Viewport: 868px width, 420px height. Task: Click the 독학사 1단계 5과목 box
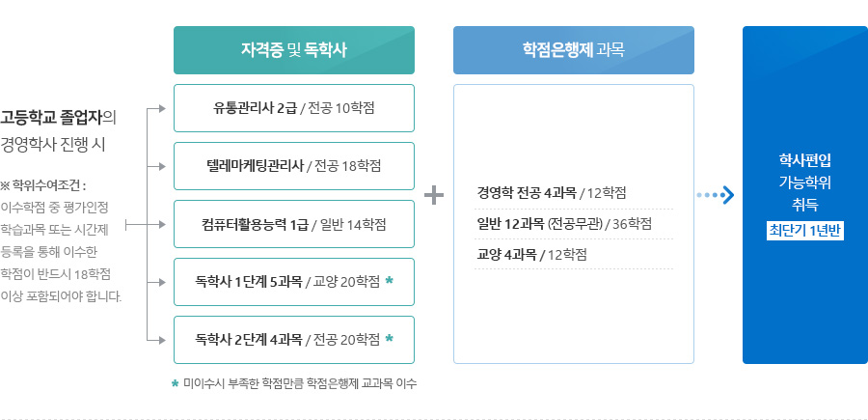pos(293,282)
